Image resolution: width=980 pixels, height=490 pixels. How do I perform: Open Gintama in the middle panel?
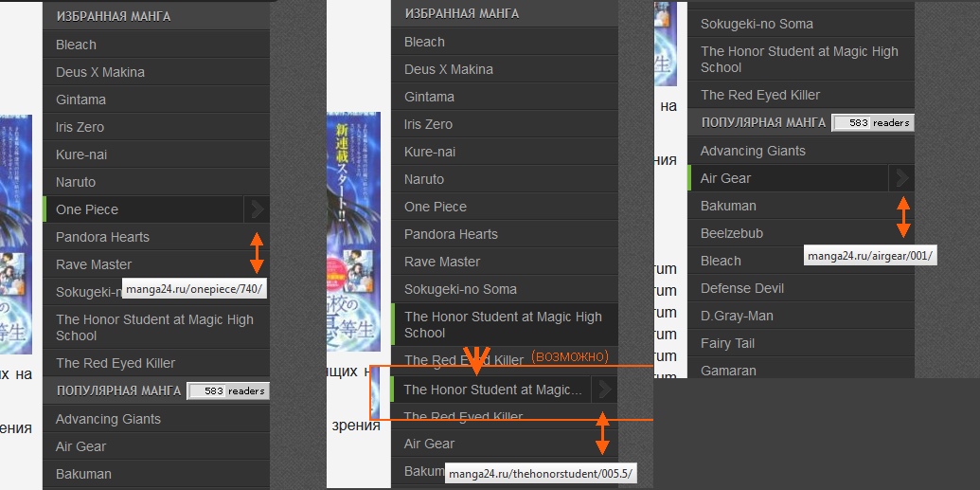(x=505, y=97)
